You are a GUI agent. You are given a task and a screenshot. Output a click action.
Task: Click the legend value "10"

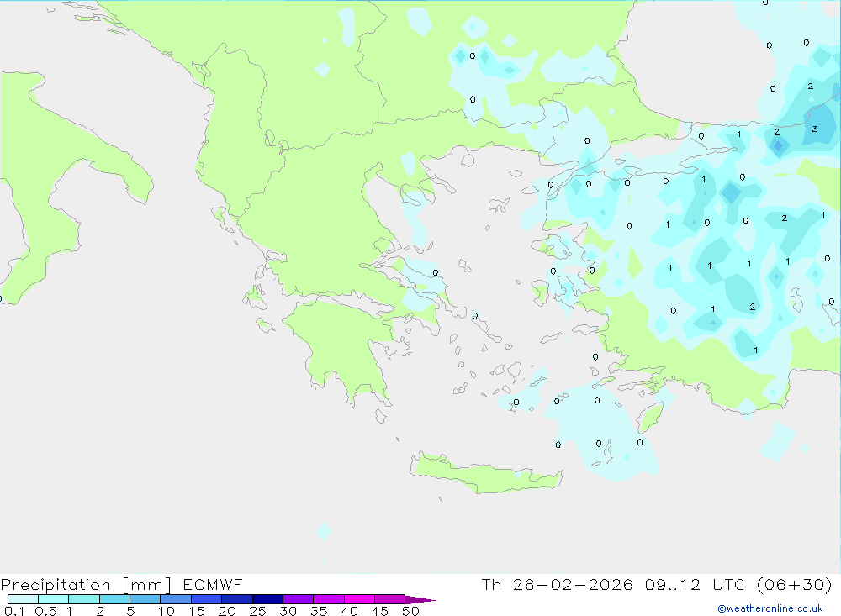pos(166,611)
